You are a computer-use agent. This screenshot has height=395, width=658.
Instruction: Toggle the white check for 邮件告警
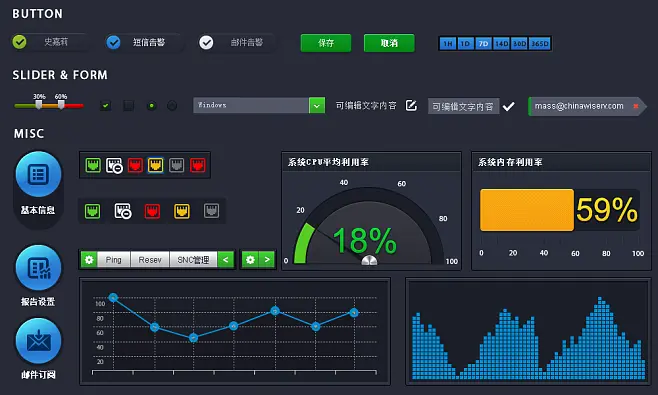coord(206,42)
